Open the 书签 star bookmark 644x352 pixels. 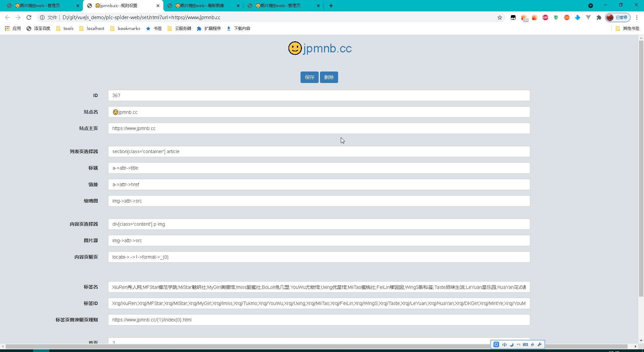pos(154,29)
